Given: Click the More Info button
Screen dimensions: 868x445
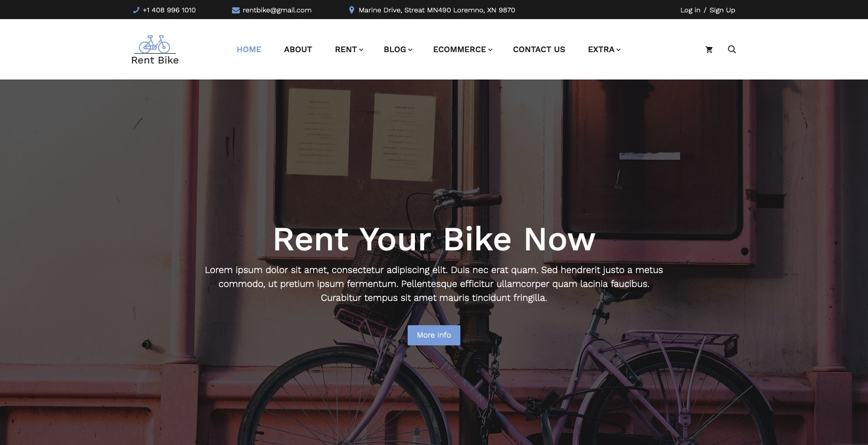Looking at the screenshot, I should (434, 335).
